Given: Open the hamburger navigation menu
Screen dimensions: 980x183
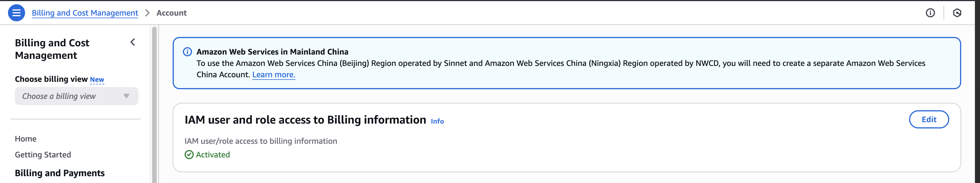Looking at the screenshot, I should [x=16, y=13].
